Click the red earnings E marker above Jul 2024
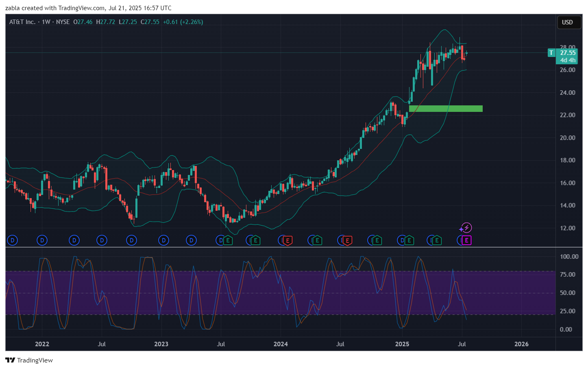The width and height of the screenshot is (588, 369). (347, 240)
